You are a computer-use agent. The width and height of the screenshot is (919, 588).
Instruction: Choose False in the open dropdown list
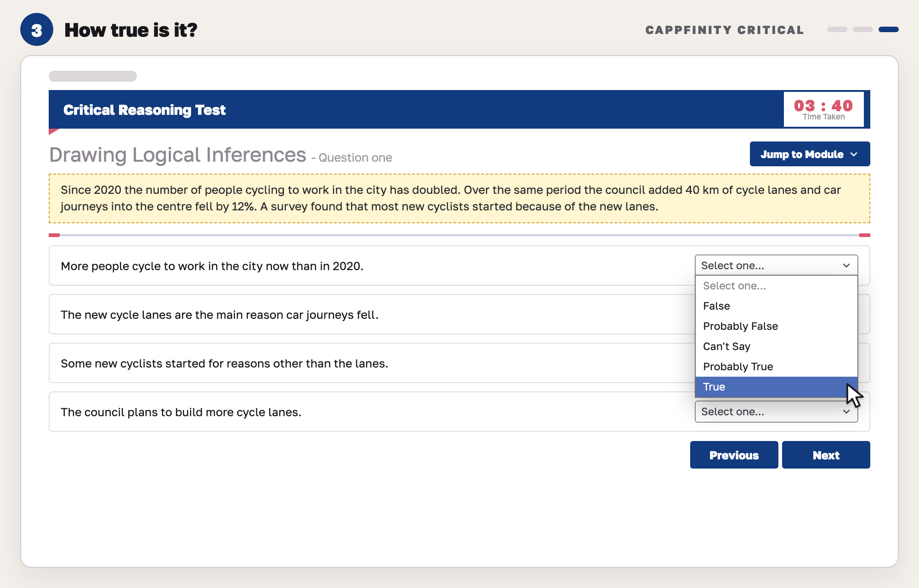point(776,306)
